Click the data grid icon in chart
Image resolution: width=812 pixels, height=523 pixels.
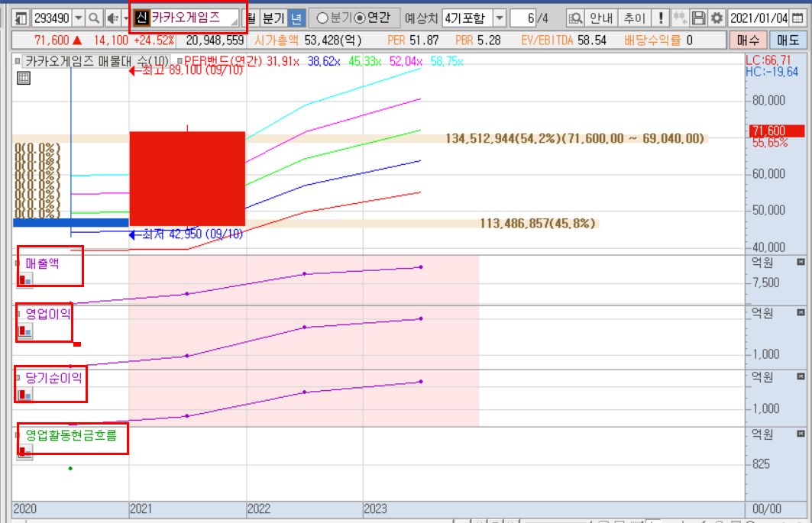[24, 79]
